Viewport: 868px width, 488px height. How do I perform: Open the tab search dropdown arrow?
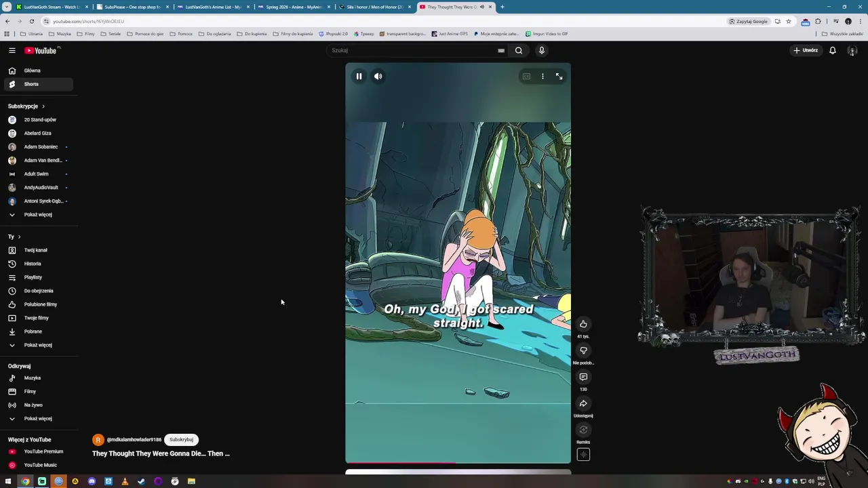tap(7, 7)
